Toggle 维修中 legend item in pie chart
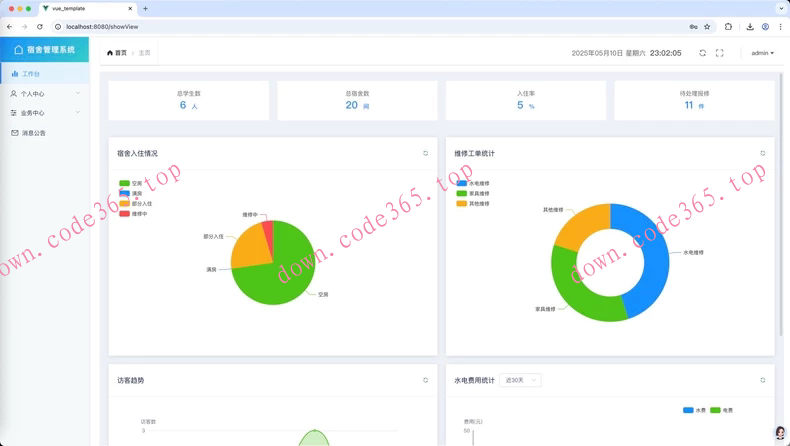Screen dimensions: 790x446 coord(133,213)
